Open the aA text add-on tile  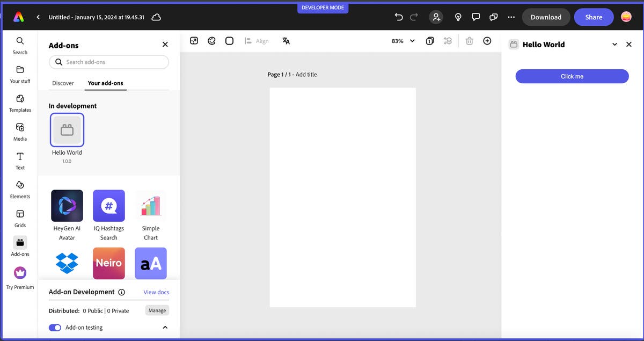[151, 263]
